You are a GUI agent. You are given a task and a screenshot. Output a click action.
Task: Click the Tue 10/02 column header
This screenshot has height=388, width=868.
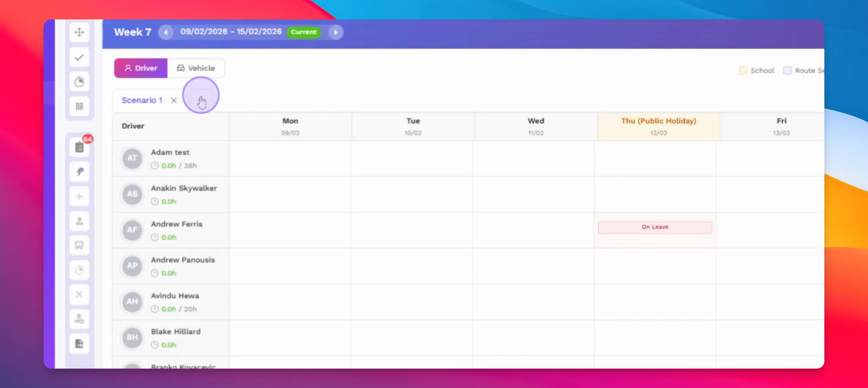413,127
